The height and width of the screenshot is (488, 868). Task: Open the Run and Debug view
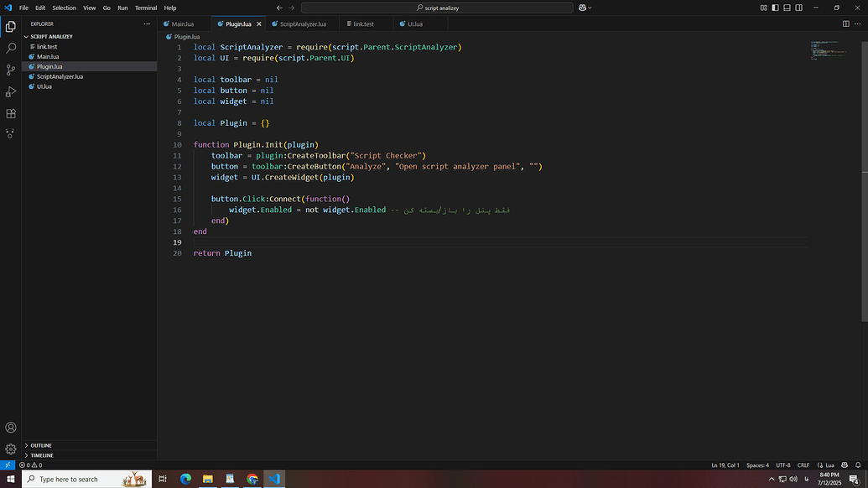click(10, 92)
